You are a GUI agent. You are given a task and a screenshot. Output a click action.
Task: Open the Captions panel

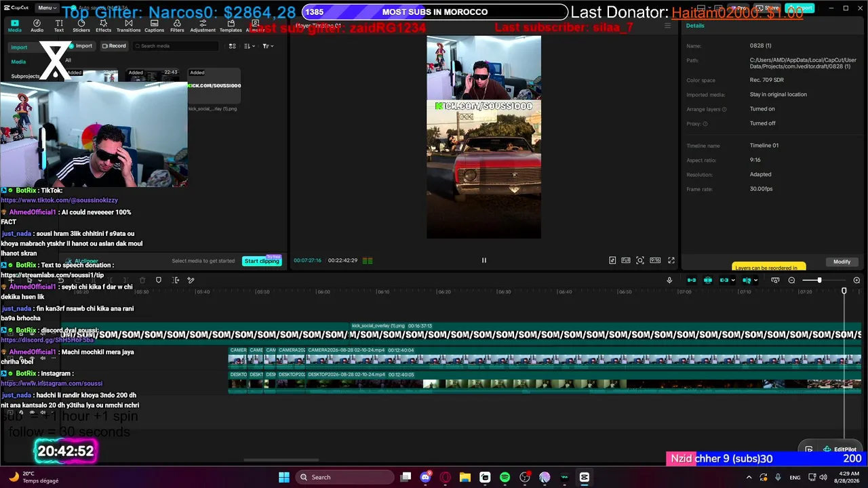point(154,26)
